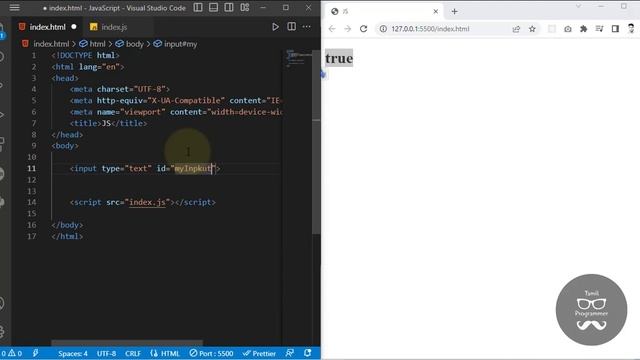The image size is (640, 360).
Task: Click index.html in the breadcrumb
Action: pos(51,44)
